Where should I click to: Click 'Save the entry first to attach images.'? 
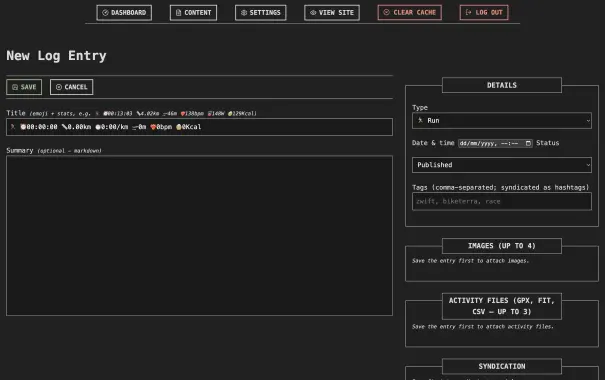click(470, 261)
